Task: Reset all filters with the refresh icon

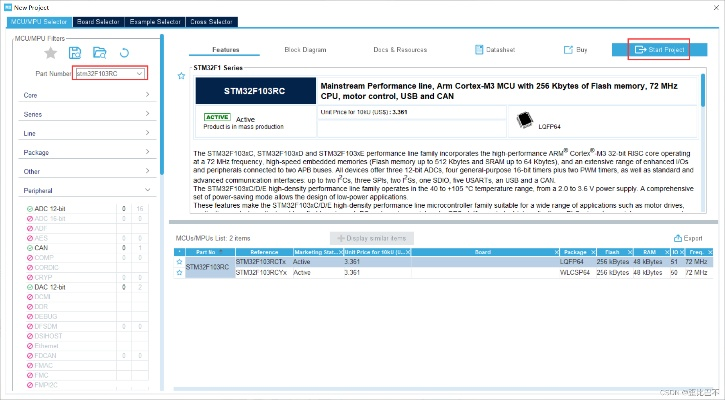Action: (124, 52)
